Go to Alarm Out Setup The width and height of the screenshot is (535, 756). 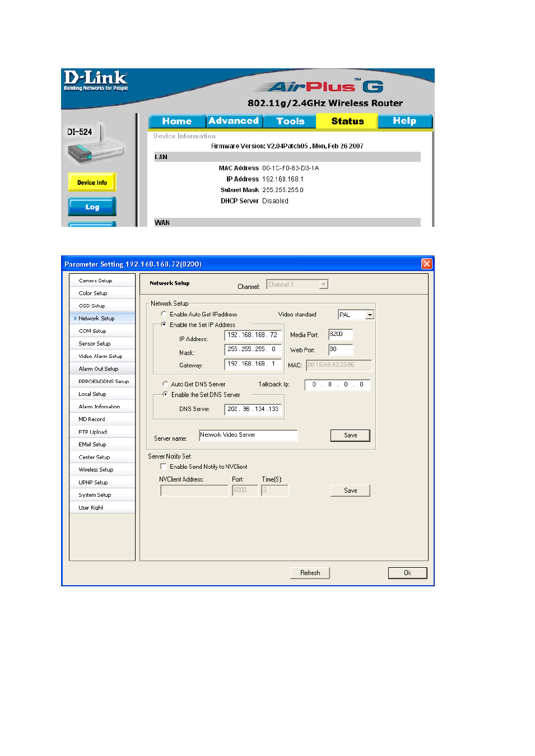102,368
